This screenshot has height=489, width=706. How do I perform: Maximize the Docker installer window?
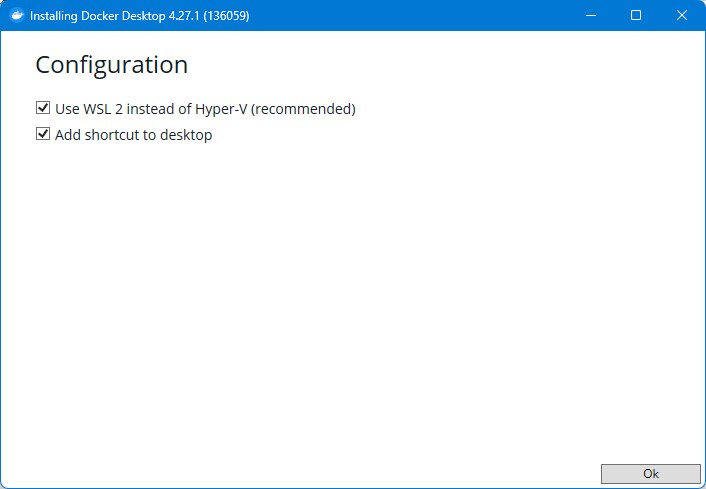[x=636, y=15]
